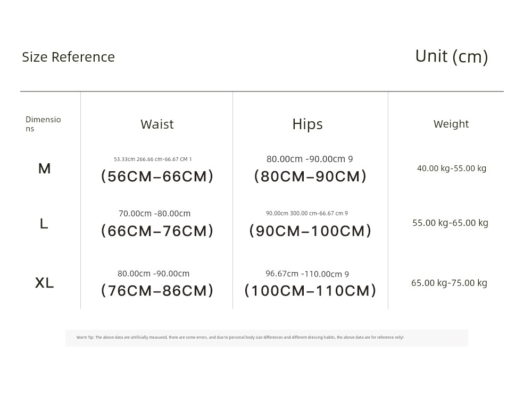
Task: Click weight 65.00 kg-75.00 kg
Action: [449, 283]
